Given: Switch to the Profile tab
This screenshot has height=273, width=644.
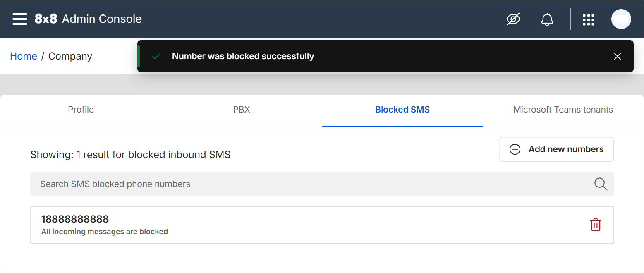Looking at the screenshot, I should pyautogui.click(x=81, y=110).
